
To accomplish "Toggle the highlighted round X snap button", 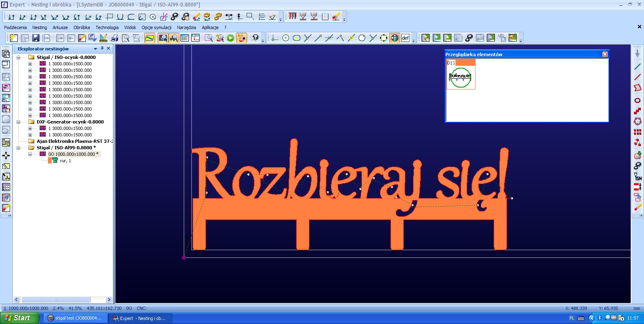I will coord(395,38).
